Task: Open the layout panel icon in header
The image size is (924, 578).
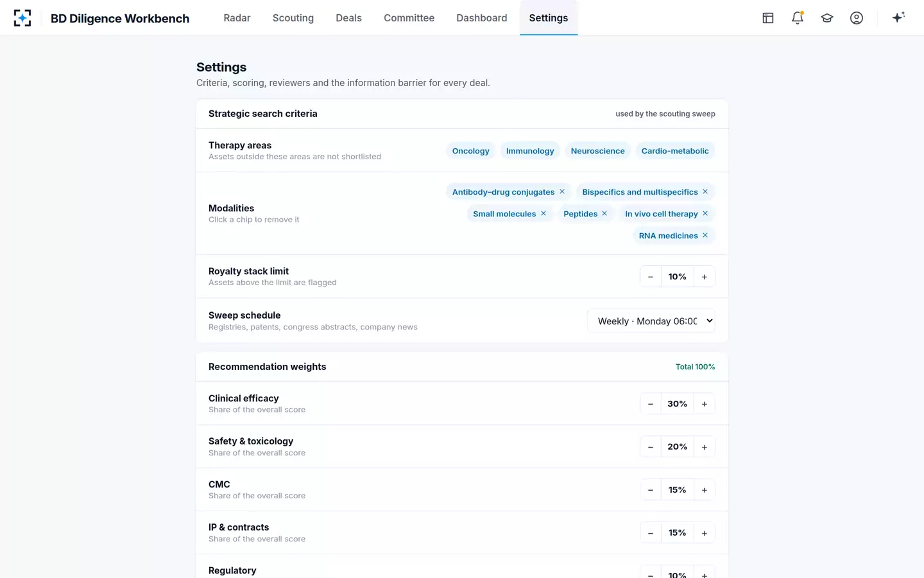Action: [768, 18]
